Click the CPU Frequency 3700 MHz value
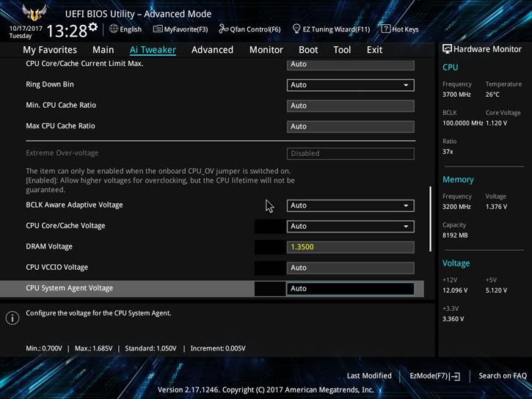532x399 pixels. coord(456,95)
